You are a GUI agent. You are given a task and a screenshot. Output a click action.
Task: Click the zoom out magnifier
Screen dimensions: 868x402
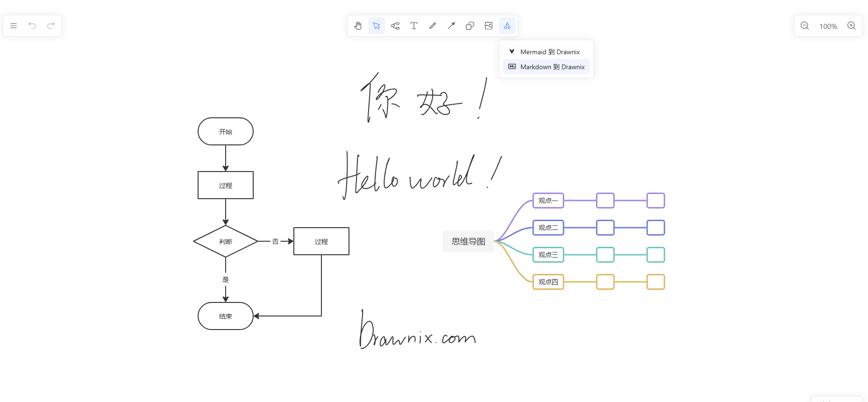click(805, 26)
